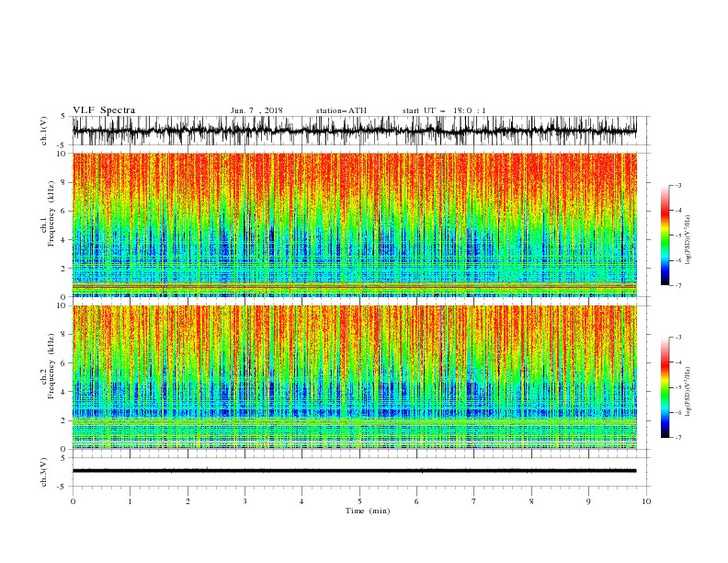Click the ch.3 flat waveform trace

[354, 471]
